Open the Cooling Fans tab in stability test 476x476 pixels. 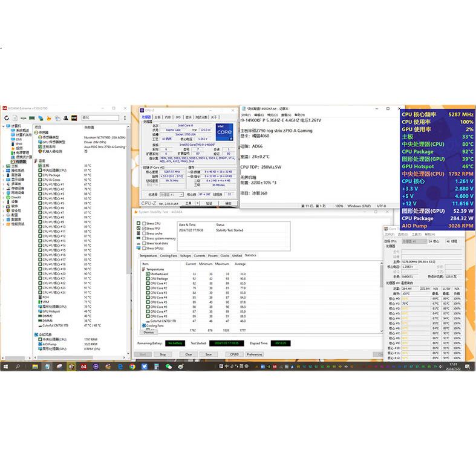pos(169,256)
